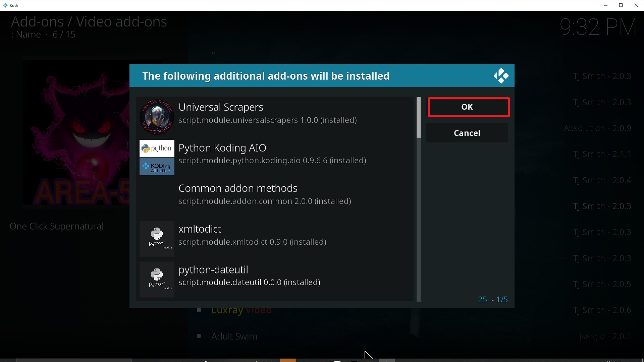This screenshot has width=644, height=362.
Task: Cancel the add-on installation dialog
Action: click(467, 133)
